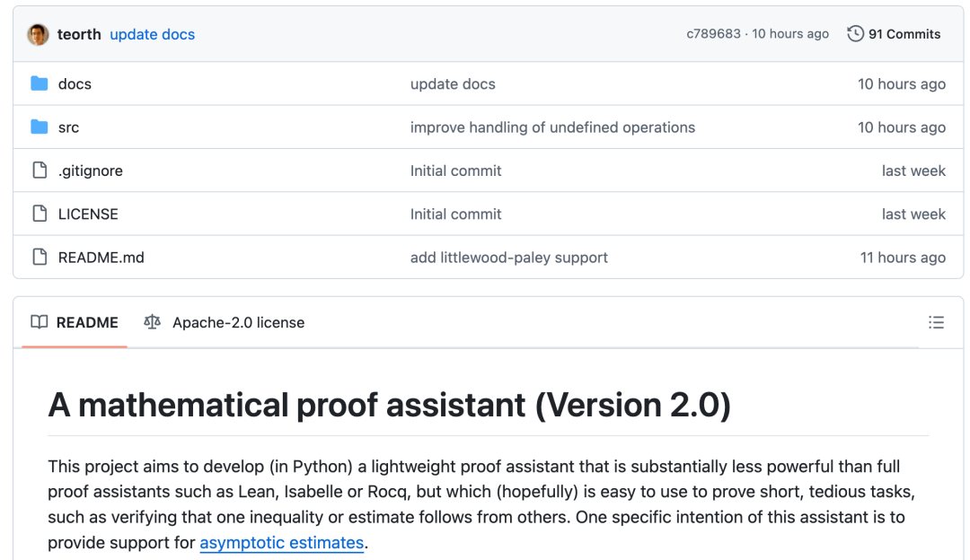970x560 pixels.
Task: Open the README outline list icon
Action: (936, 322)
